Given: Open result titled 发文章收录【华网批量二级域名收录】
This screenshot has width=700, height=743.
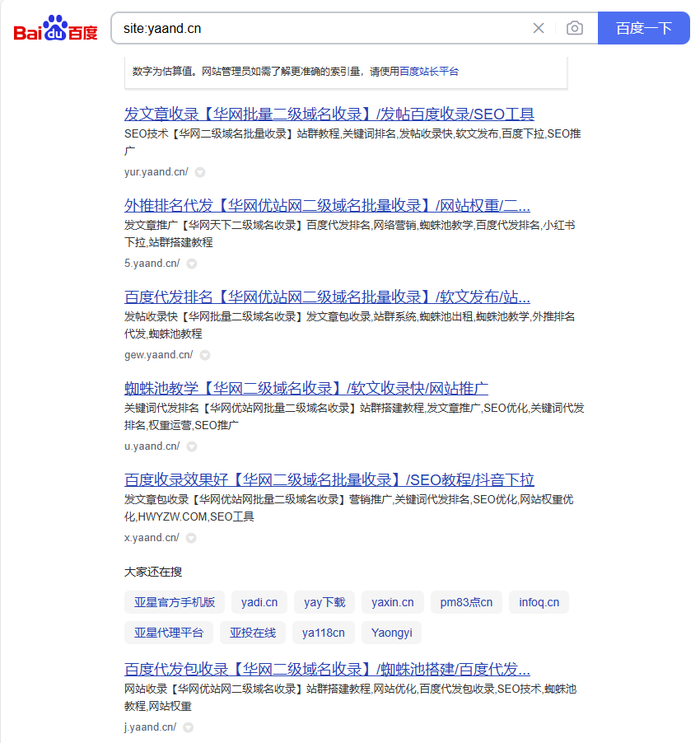Looking at the screenshot, I should tap(329, 114).
